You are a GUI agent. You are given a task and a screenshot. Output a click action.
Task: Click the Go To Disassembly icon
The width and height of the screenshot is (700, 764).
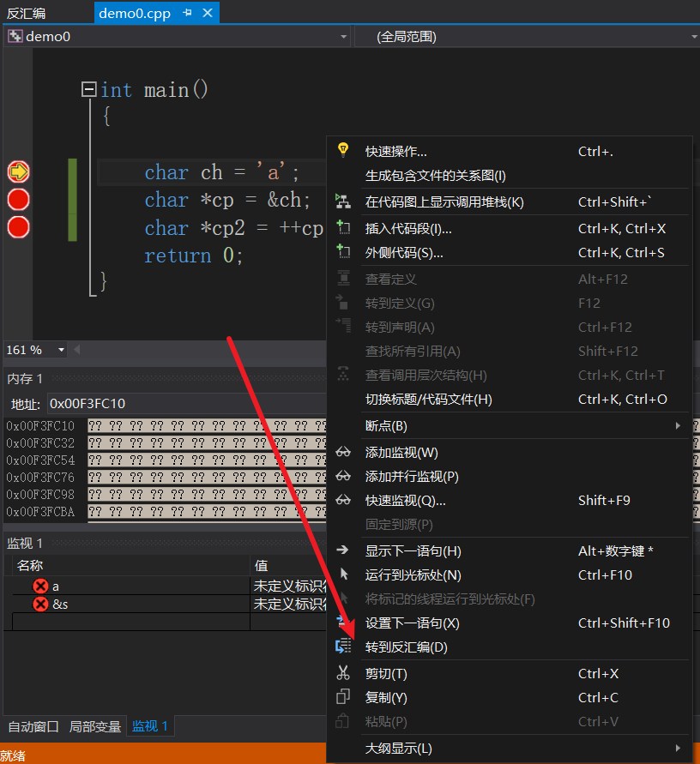click(x=343, y=646)
